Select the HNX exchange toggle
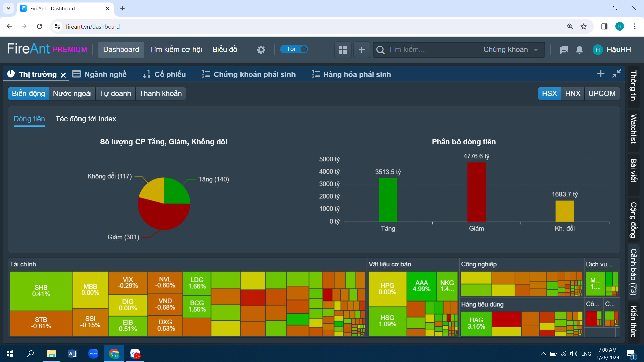Viewport: 644px width, 362px height. (x=572, y=93)
